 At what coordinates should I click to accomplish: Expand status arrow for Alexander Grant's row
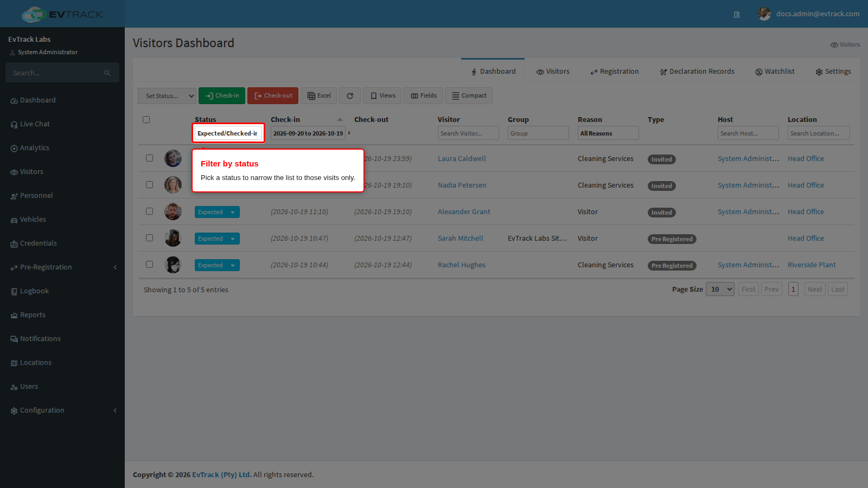pyautogui.click(x=233, y=212)
